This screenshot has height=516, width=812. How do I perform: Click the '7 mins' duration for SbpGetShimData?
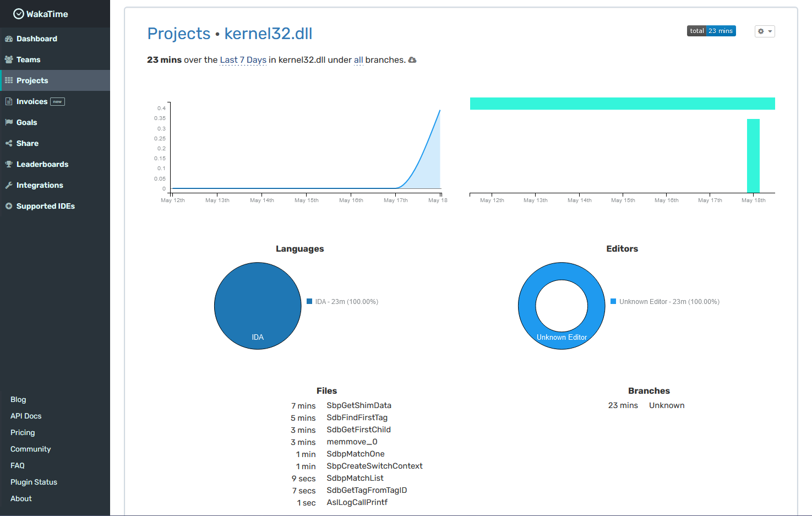click(303, 406)
